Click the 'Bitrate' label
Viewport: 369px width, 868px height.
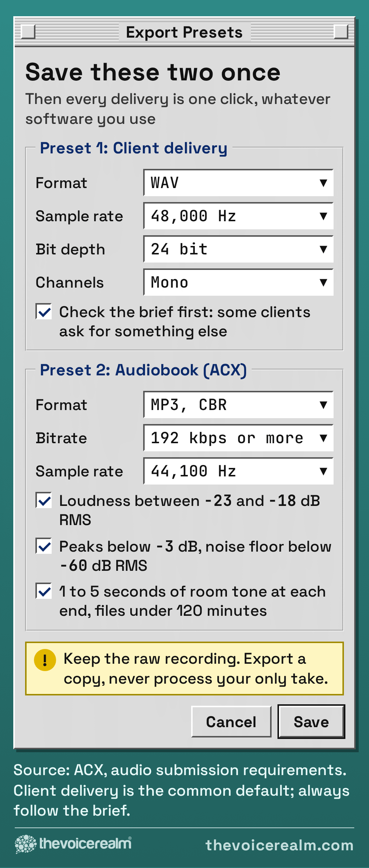[x=61, y=438]
